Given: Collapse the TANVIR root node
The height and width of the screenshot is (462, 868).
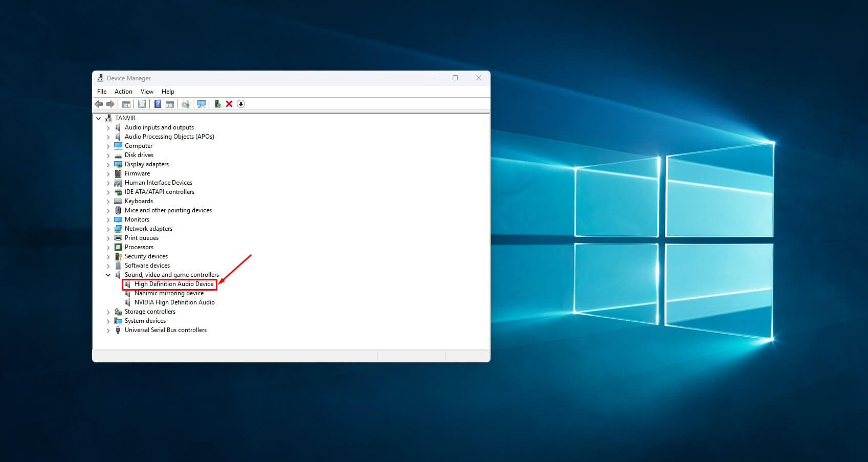Looking at the screenshot, I should pos(99,118).
